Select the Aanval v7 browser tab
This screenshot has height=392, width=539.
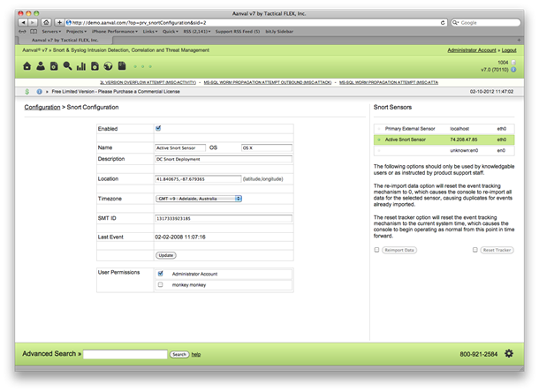tap(65, 40)
